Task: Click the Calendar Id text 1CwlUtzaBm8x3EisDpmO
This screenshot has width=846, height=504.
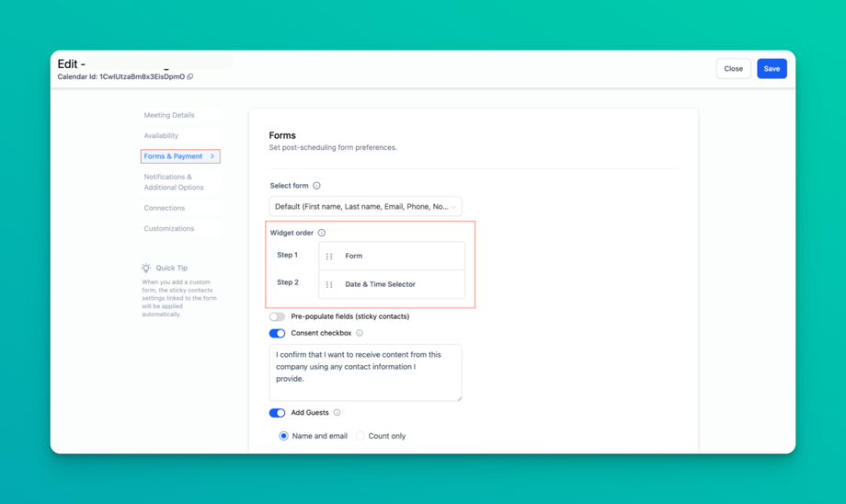Action: click(142, 76)
